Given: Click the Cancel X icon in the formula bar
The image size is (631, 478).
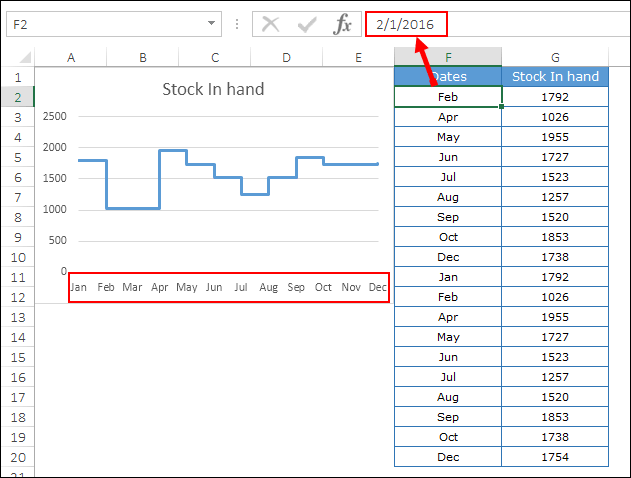Looking at the screenshot, I should coord(270,24).
